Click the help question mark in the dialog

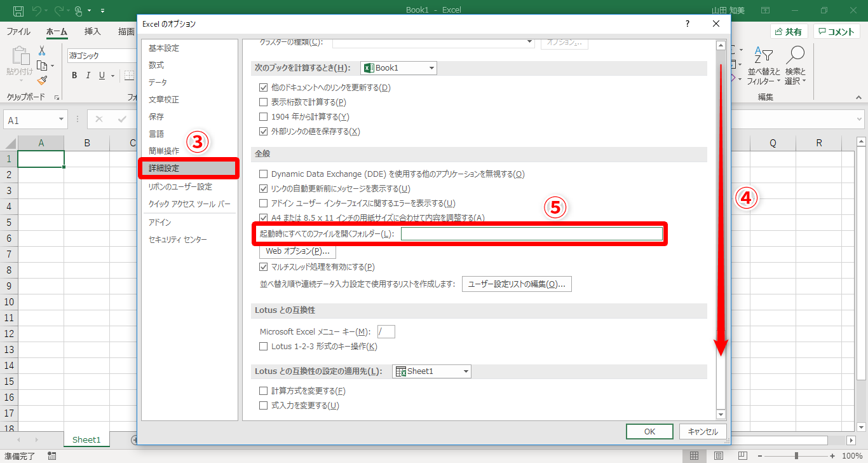[x=687, y=24]
